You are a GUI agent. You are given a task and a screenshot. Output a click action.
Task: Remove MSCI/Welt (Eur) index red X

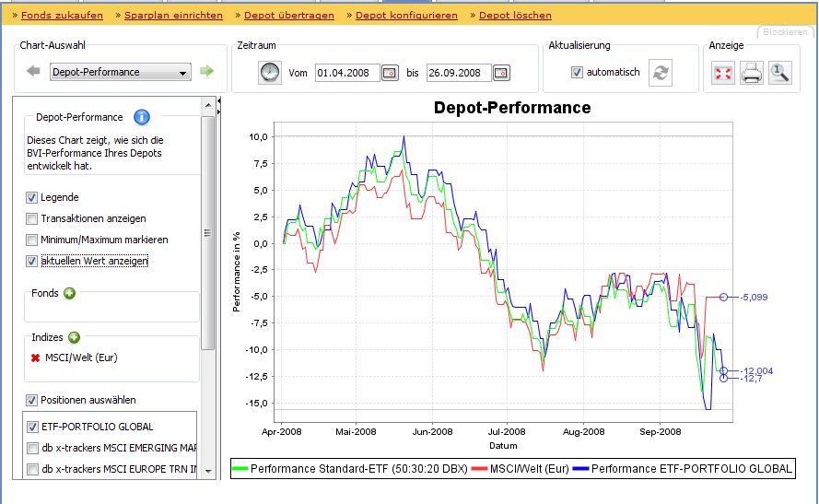[35, 357]
